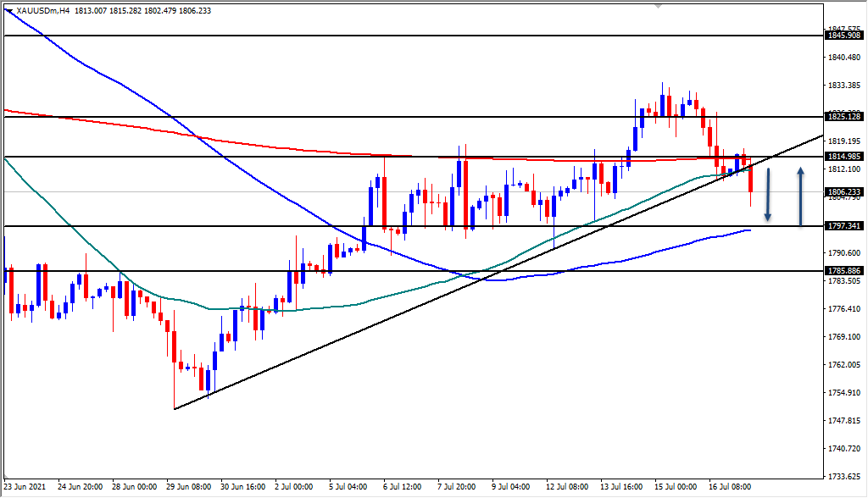This screenshot has width=868, height=498.
Task: Click the 1814.985 horizontal line price tag
Action: click(844, 157)
